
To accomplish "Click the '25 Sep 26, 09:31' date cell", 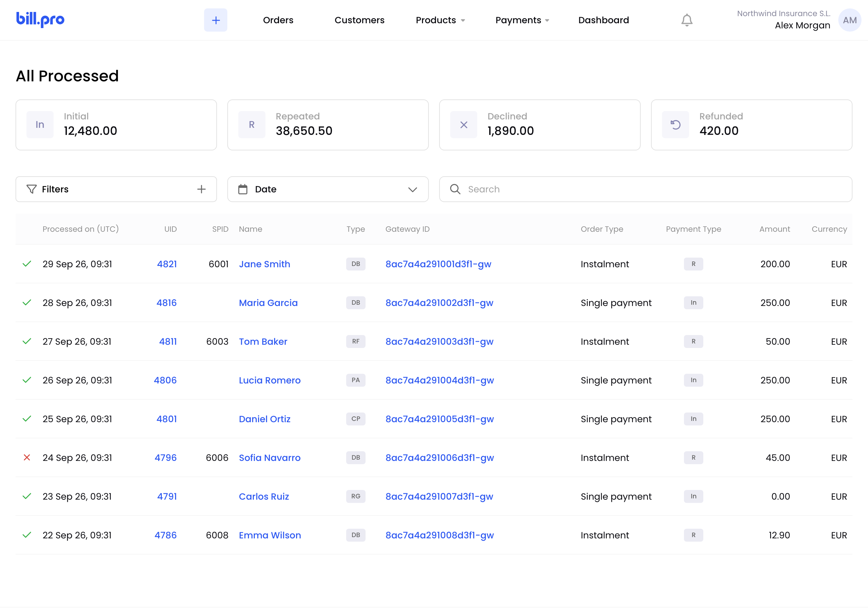I will 77,419.
